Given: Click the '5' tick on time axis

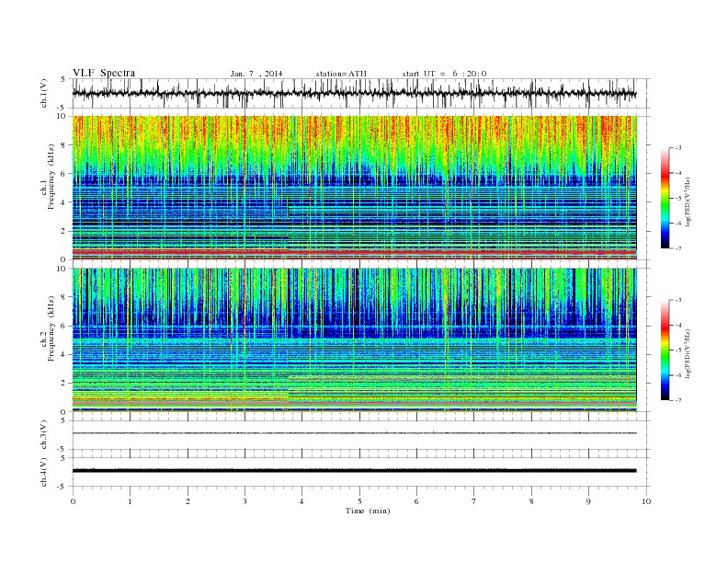Looking at the screenshot, I should click(359, 501).
